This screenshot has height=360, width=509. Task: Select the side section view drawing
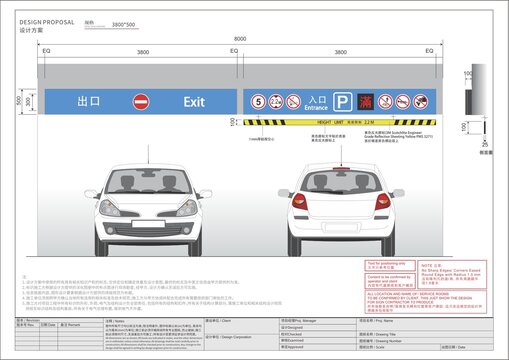tap(476, 100)
